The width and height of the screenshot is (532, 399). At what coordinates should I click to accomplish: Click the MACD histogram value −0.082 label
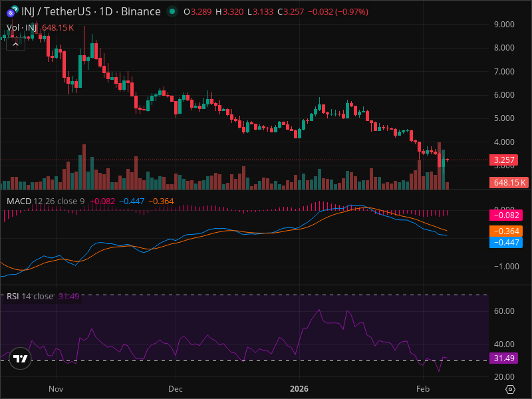click(x=506, y=215)
